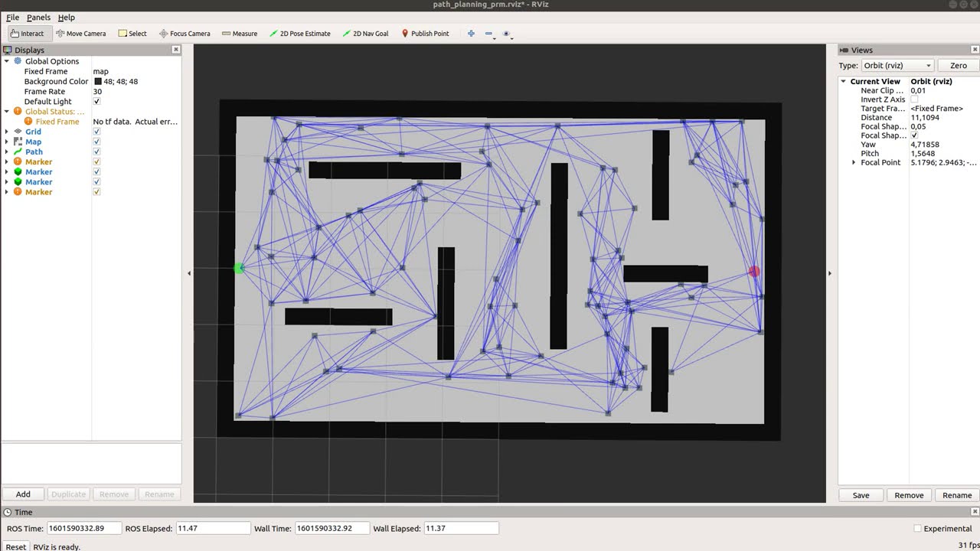
Task: Close the Views panel
Action: click(x=975, y=50)
